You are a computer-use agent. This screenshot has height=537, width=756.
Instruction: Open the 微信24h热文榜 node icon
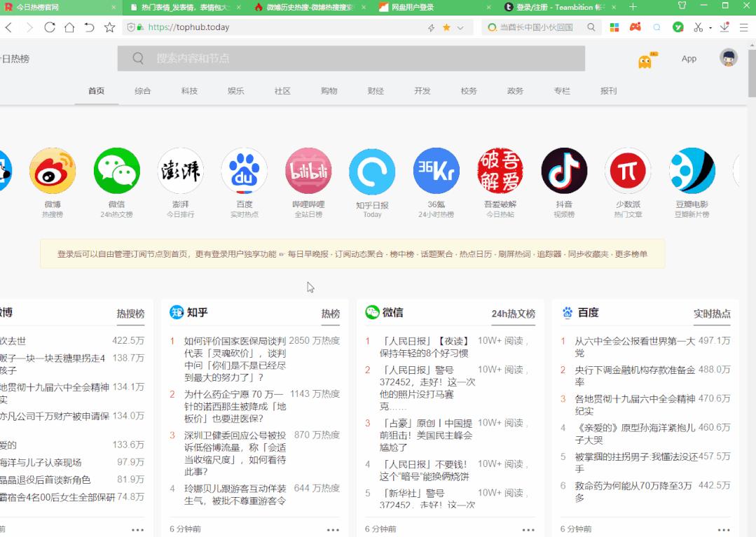coord(116,170)
